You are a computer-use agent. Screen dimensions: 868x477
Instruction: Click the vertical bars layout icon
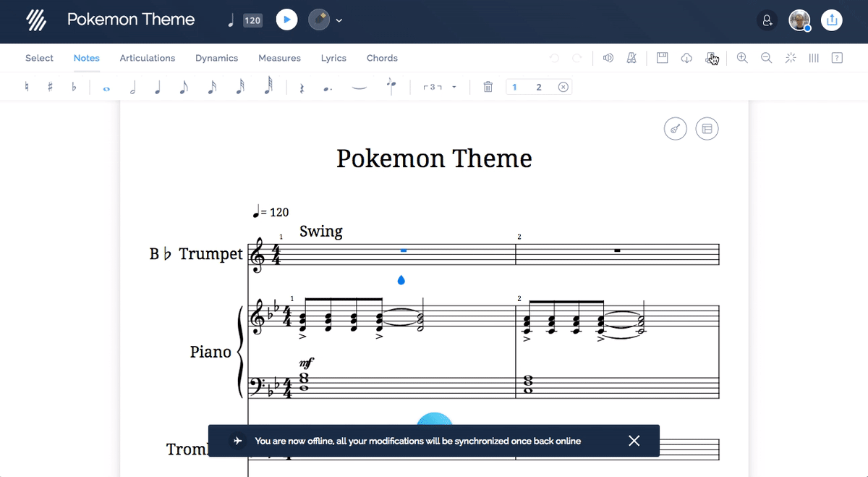pos(814,58)
